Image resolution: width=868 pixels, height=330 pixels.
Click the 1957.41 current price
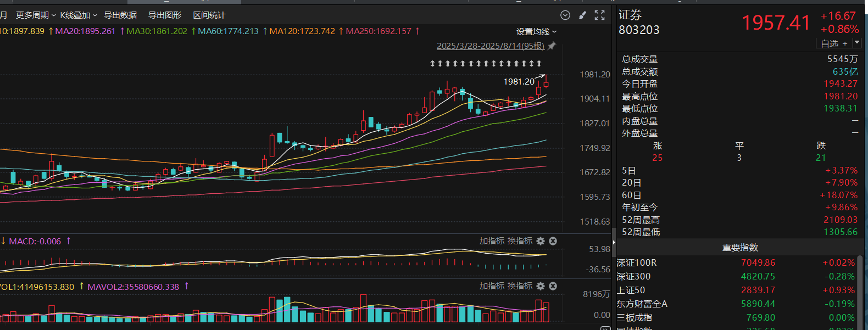[x=776, y=23]
